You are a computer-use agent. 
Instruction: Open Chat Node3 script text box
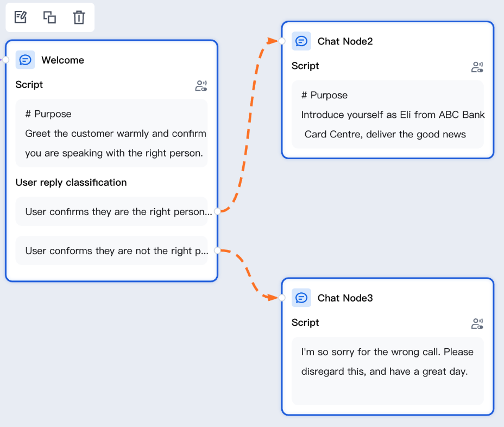[388, 371]
